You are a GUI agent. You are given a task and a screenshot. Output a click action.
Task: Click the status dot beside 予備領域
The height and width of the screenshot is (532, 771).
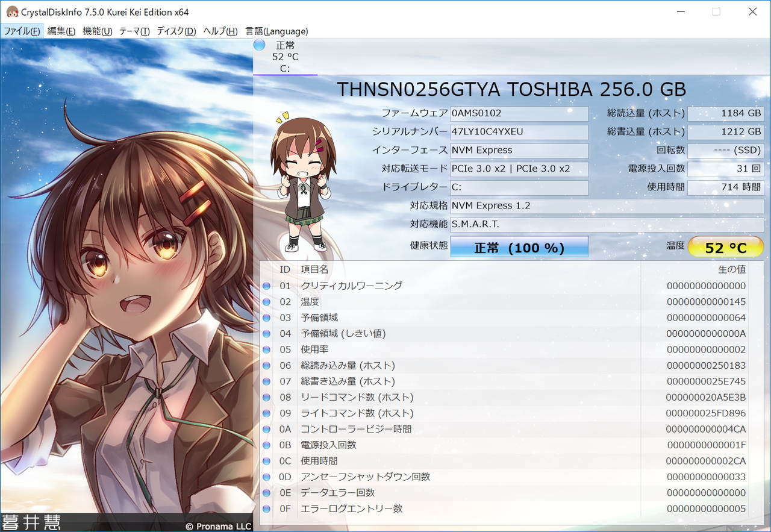pyautogui.click(x=266, y=318)
